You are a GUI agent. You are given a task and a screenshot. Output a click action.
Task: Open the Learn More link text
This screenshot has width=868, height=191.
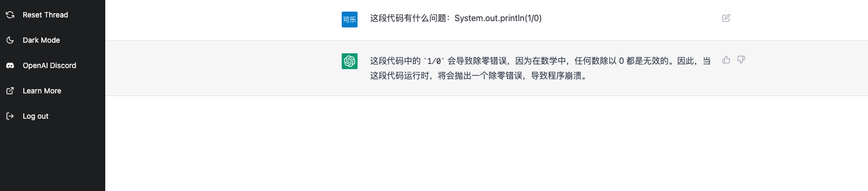(42, 91)
